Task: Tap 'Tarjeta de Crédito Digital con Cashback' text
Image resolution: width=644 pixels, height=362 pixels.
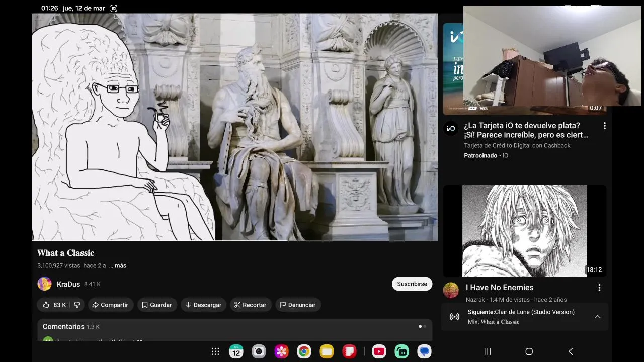Action: click(x=517, y=145)
